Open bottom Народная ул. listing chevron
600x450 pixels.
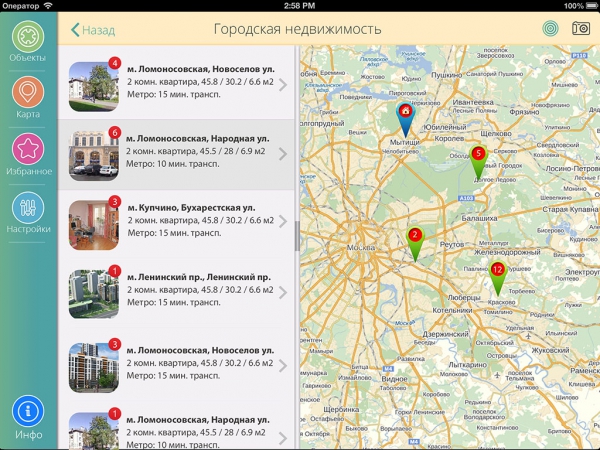point(283,438)
